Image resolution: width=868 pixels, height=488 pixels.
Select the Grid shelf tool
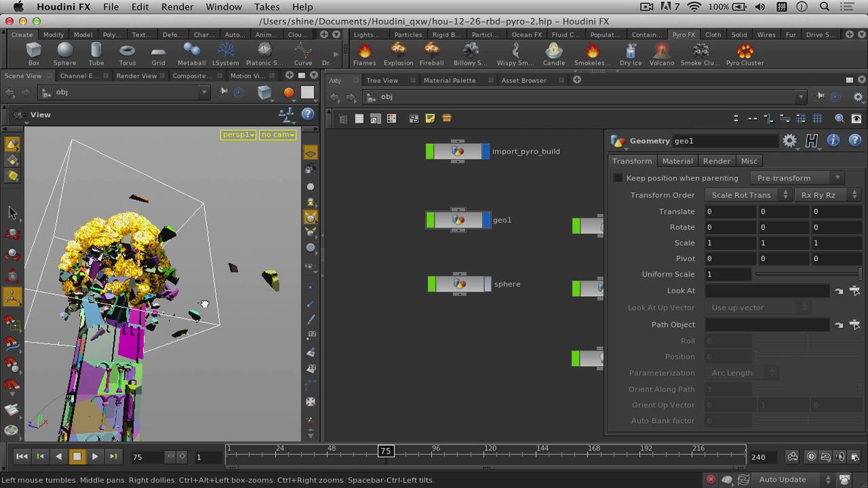pyautogui.click(x=158, y=54)
